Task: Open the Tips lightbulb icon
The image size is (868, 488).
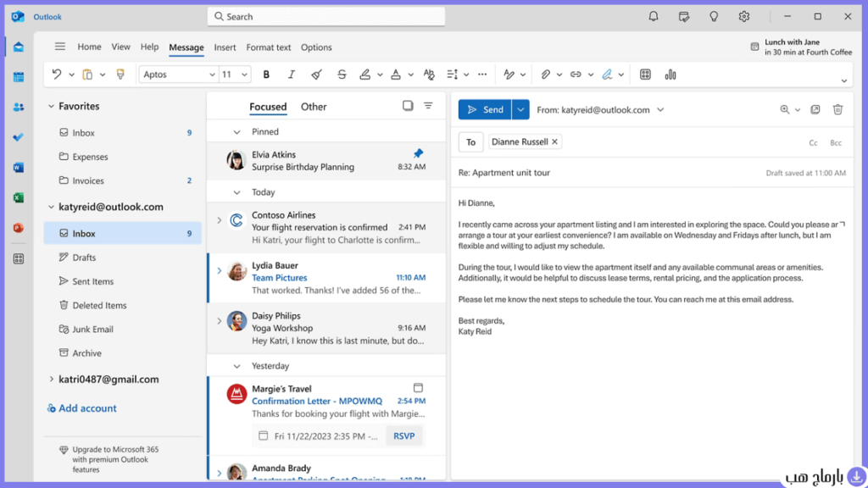Action: (714, 17)
